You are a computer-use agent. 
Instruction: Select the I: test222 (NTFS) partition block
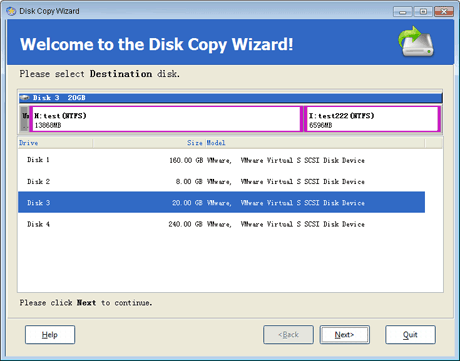pyautogui.click(x=372, y=119)
